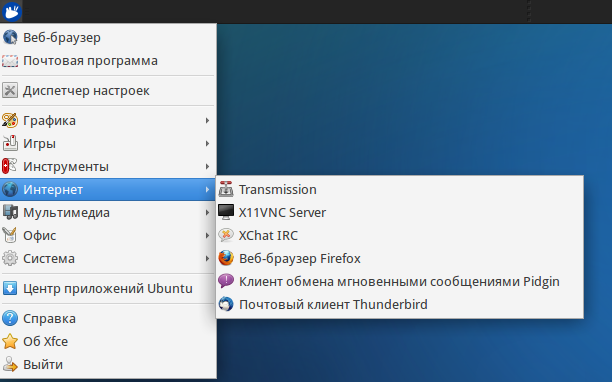
Task: Select the Система category label
Action: (x=49, y=259)
